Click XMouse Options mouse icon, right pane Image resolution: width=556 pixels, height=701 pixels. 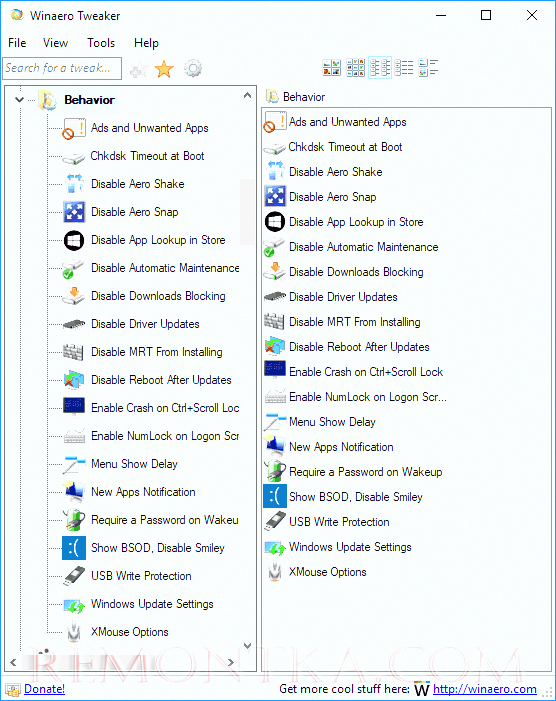pyautogui.click(x=275, y=572)
